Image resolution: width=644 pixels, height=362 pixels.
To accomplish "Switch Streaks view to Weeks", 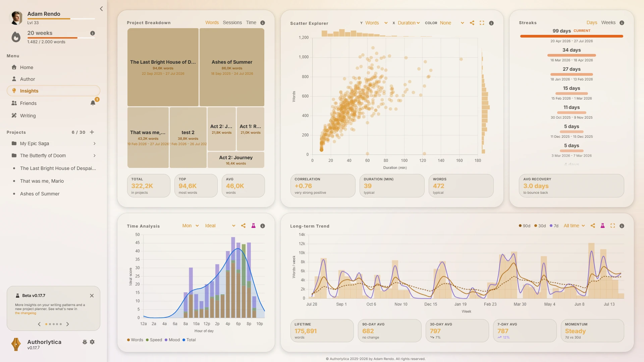I will [x=608, y=22].
